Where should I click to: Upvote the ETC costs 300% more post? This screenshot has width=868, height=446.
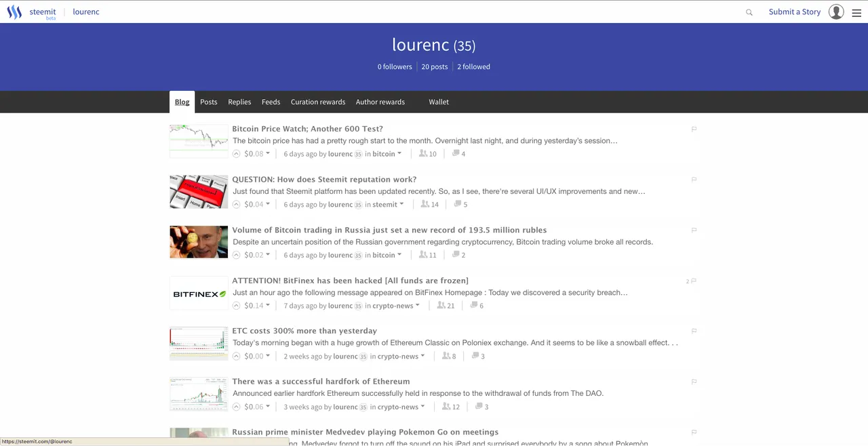click(237, 356)
